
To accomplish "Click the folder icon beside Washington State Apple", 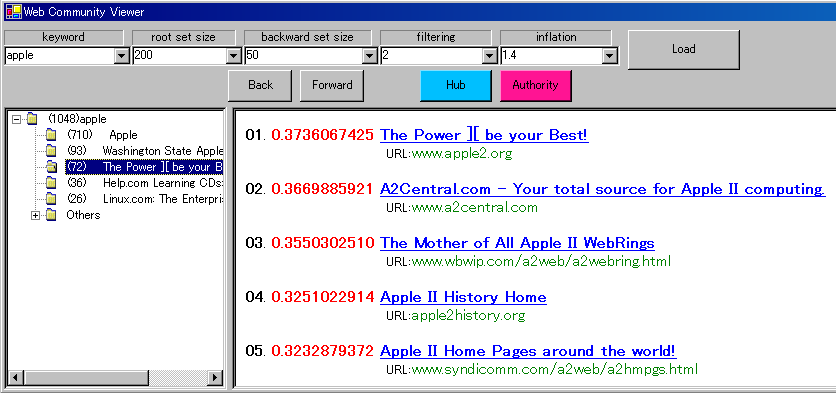I will (51, 151).
